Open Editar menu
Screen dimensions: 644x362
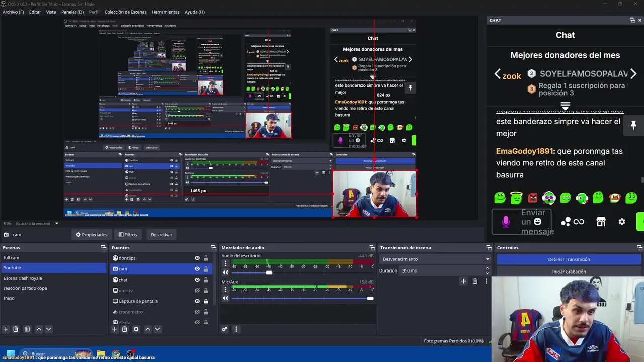coord(35,12)
